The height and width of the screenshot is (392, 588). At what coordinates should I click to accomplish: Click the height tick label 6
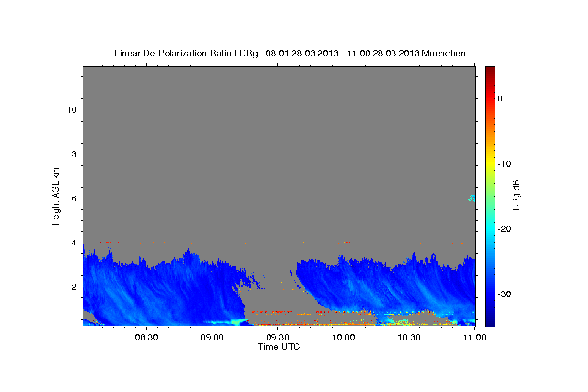(74, 198)
